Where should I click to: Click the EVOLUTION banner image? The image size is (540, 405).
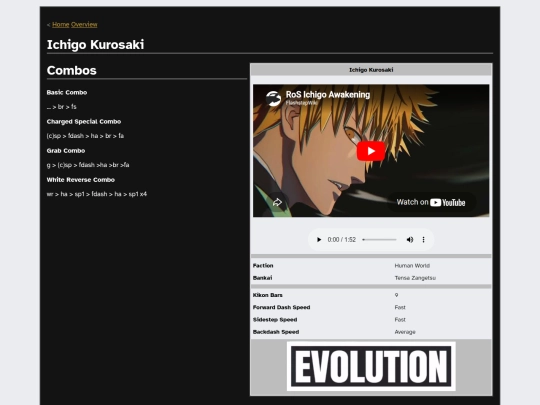[x=371, y=366]
